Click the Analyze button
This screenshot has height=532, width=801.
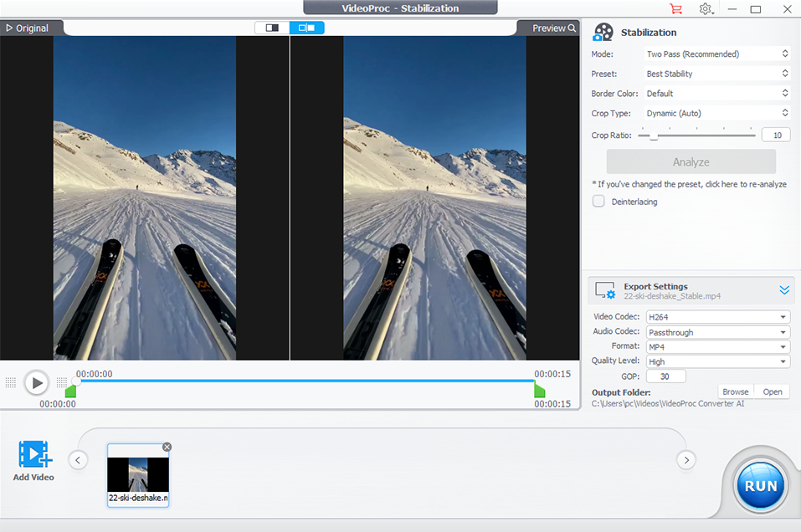(x=691, y=162)
